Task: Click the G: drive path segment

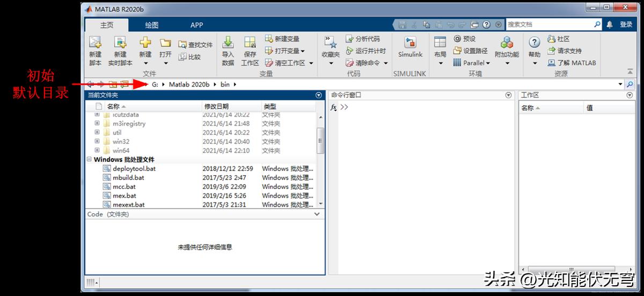Action: pyautogui.click(x=155, y=84)
